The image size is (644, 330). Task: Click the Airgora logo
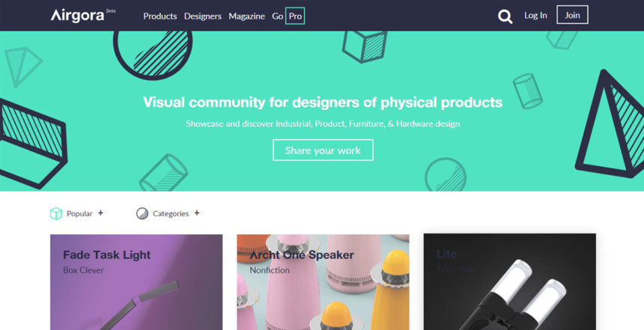[x=77, y=16]
